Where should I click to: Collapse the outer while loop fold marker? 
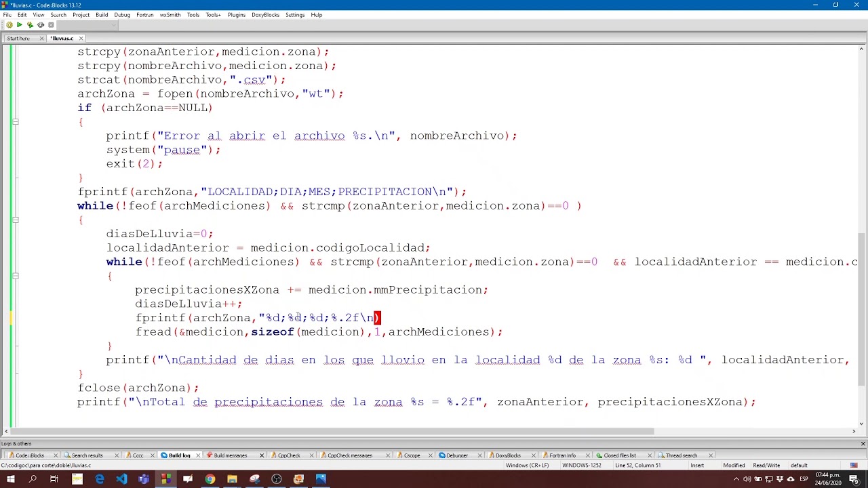point(15,220)
